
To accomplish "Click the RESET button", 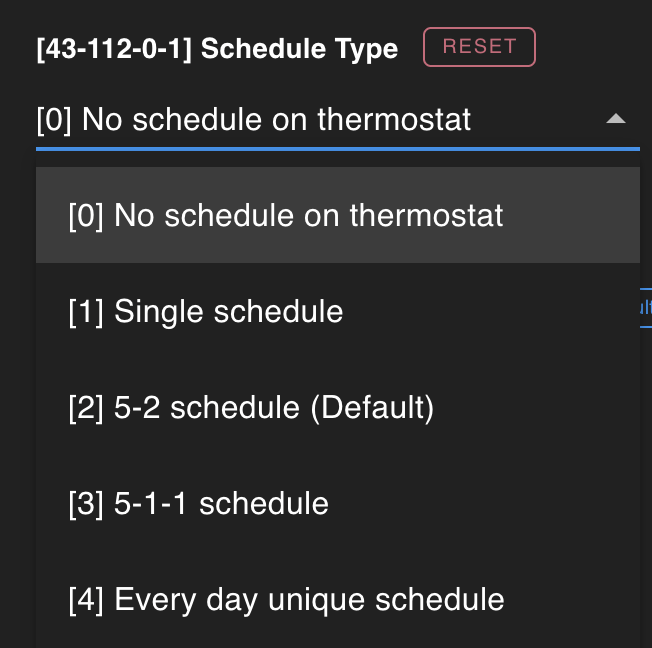I will pos(479,47).
